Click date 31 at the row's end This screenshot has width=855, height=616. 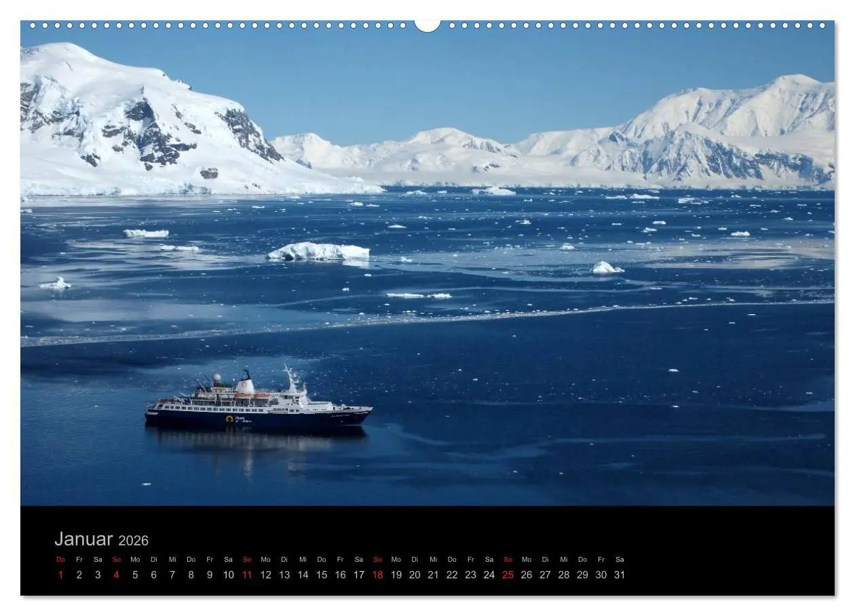tap(620, 575)
